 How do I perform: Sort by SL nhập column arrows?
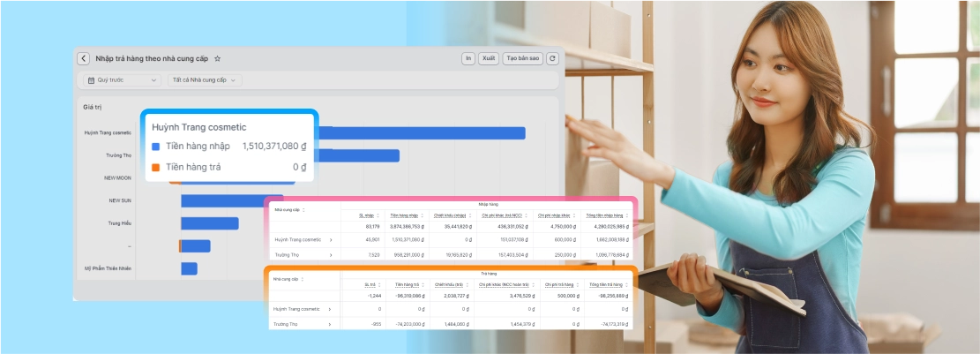tap(377, 215)
